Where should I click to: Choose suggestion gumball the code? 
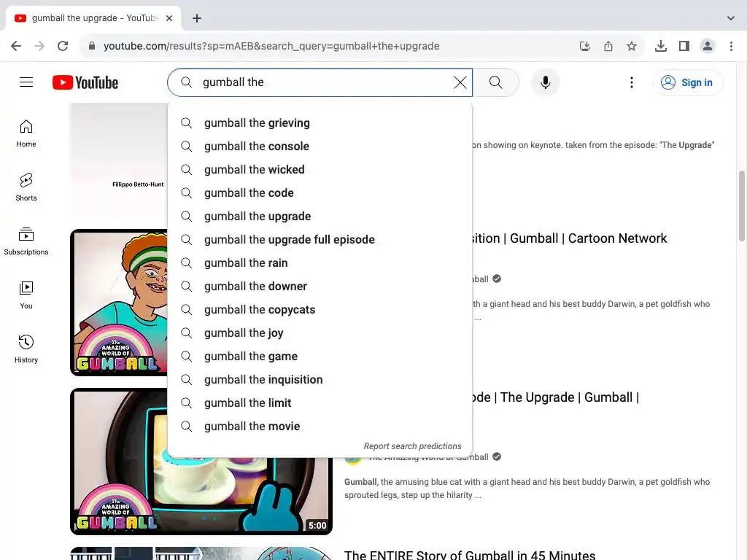pos(320,192)
